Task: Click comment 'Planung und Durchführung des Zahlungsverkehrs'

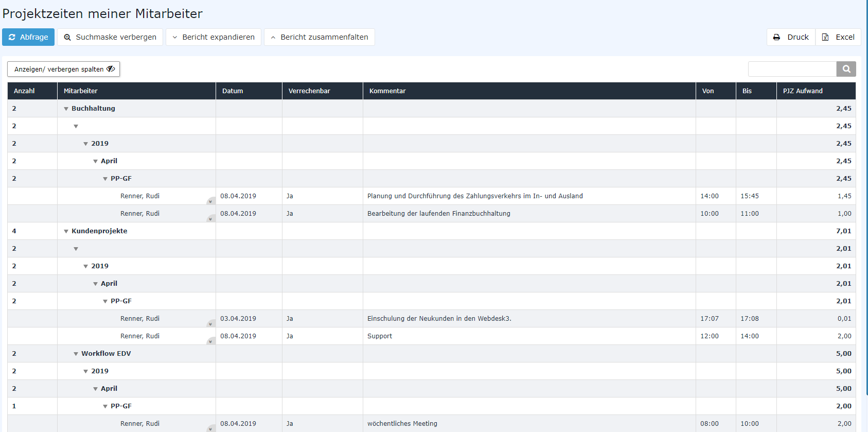Action: 475,196
